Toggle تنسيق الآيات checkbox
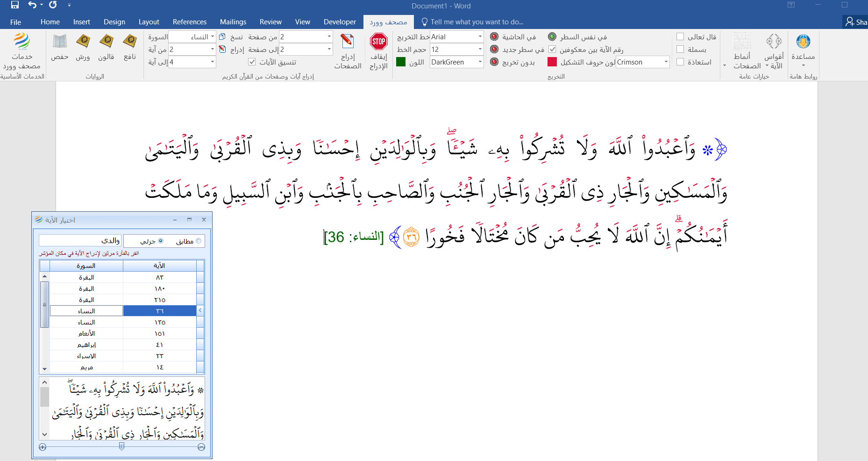The width and height of the screenshot is (868, 461). pos(252,62)
